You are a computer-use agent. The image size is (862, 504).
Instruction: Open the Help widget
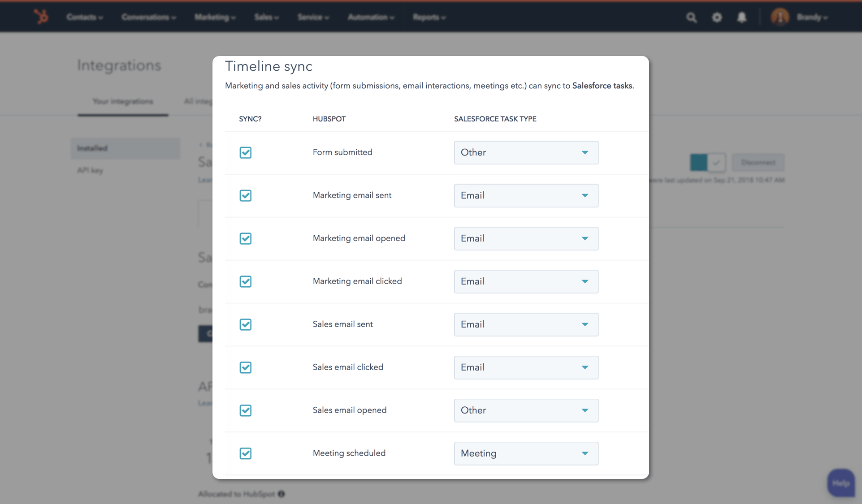(841, 483)
